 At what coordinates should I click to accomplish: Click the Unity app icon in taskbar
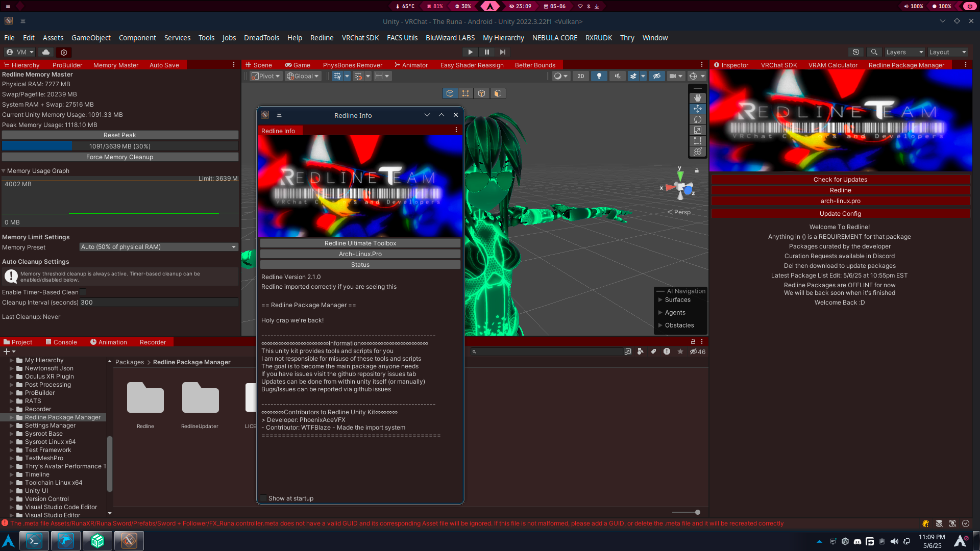pos(129,541)
